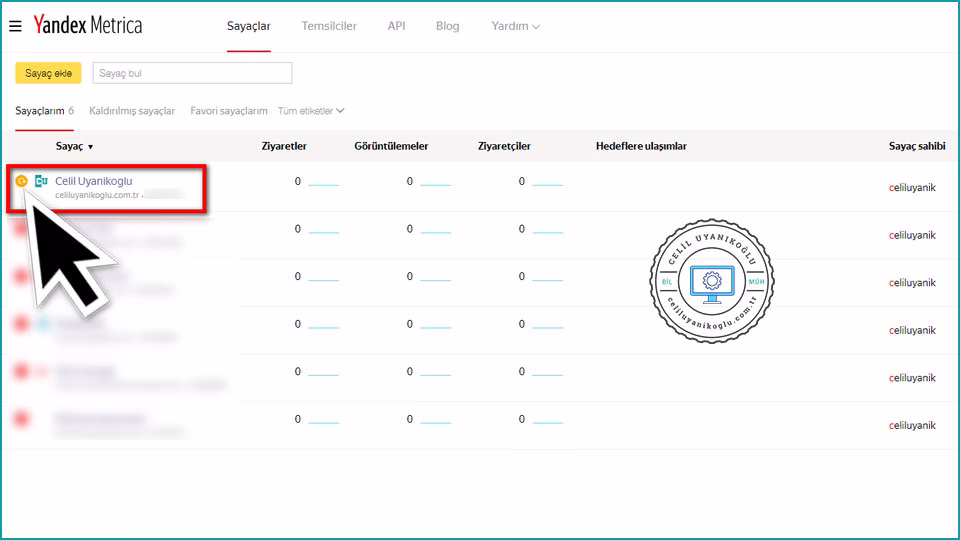Viewport: 960px width, 540px height.
Task: Switch to the Sayaçlar top tab
Action: 249,26
